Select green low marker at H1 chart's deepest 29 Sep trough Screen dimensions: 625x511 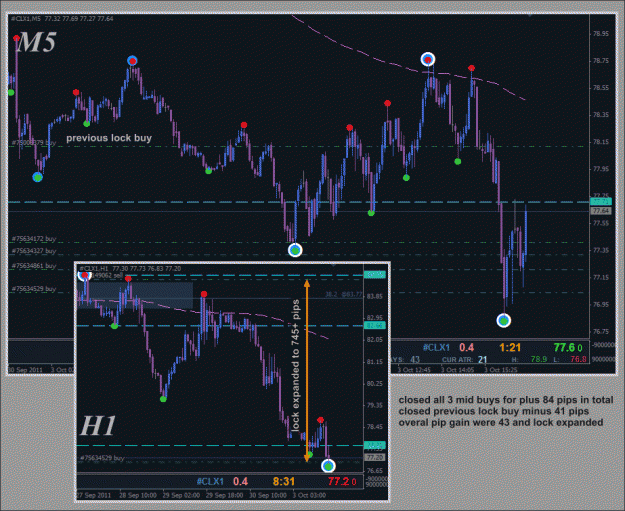click(163, 399)
